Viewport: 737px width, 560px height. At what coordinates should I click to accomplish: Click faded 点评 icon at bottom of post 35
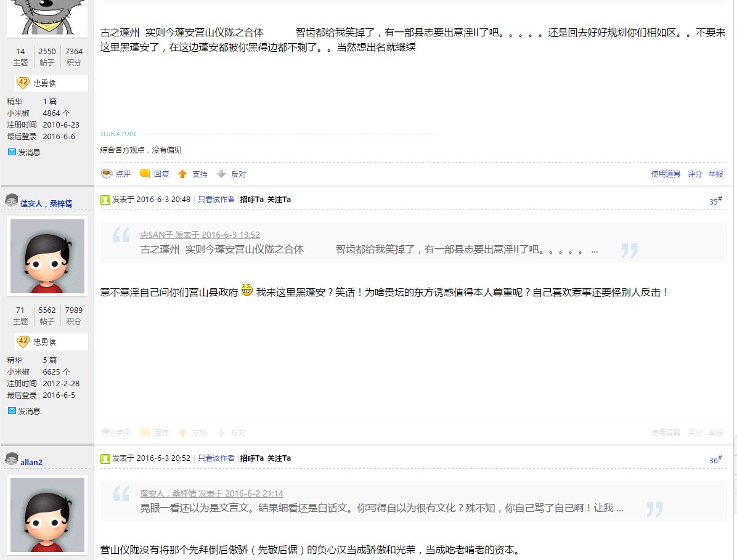click(107, 432)
